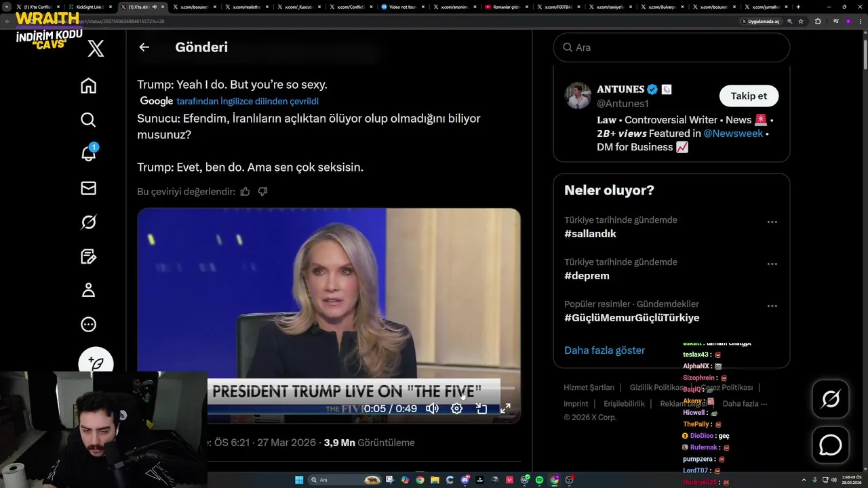868x488 pixels.
Task: Rate translation with thumbs up
Action: coord(245,192)
